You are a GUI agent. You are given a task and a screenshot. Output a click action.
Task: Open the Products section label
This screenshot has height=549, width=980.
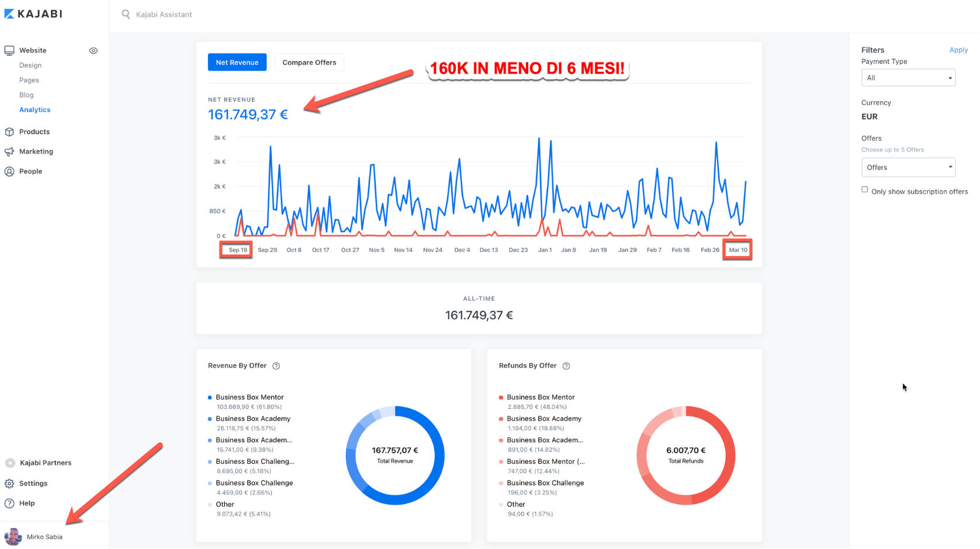tap(34, 132)
